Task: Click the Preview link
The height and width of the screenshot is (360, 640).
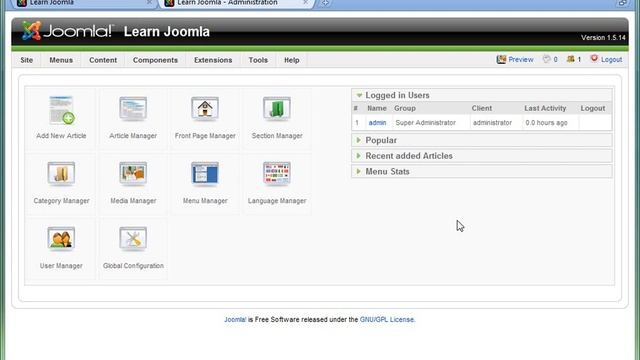Action: (x=521, y=60)
